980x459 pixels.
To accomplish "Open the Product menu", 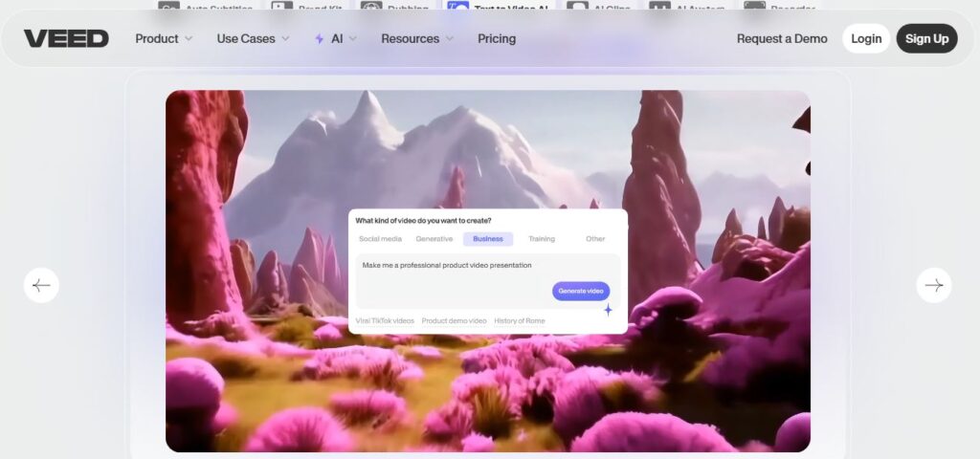I will (157, 38).
